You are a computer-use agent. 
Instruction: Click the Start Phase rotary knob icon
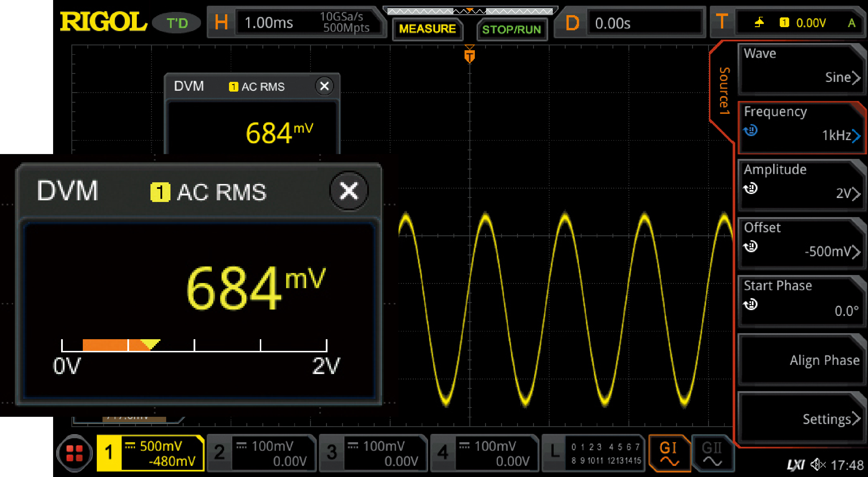click(x=750, y=304)
